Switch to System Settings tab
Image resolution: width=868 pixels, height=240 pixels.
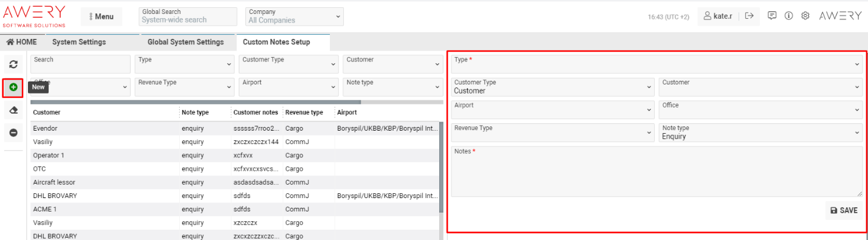click(x=79, y=42)
